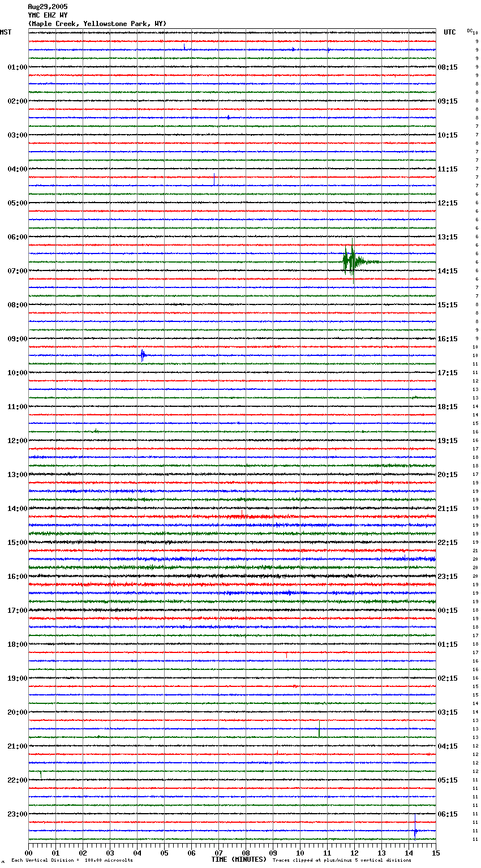The image size is (481, 868).
Task: Select the 03:00 MST time label
Action: (x=17, y=135)
